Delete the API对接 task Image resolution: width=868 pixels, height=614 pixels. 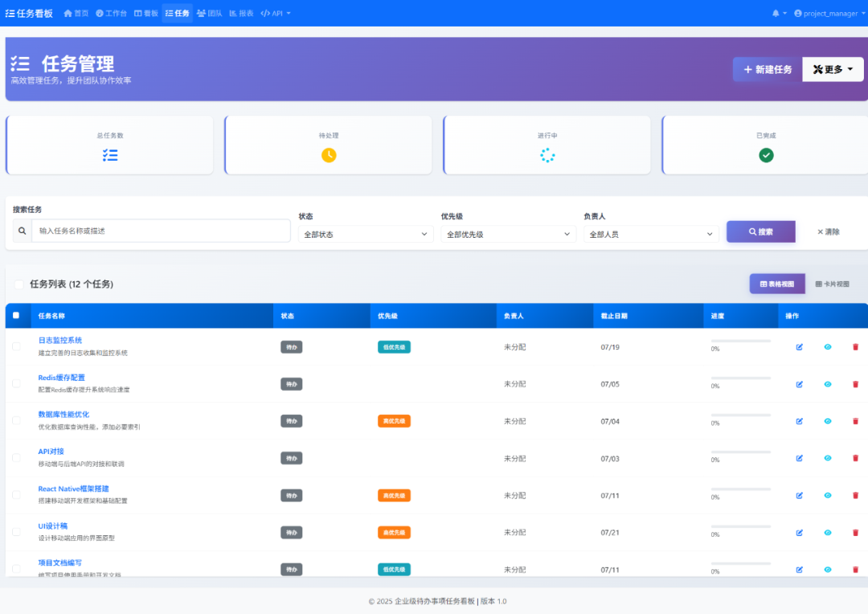pyautogui.click(x=855, y=458)
